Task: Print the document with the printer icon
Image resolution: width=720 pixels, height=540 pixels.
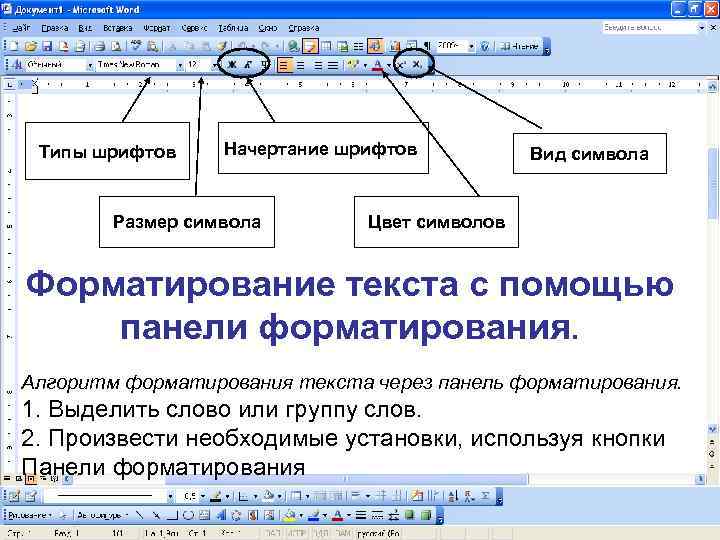Action: coord(99,46)
